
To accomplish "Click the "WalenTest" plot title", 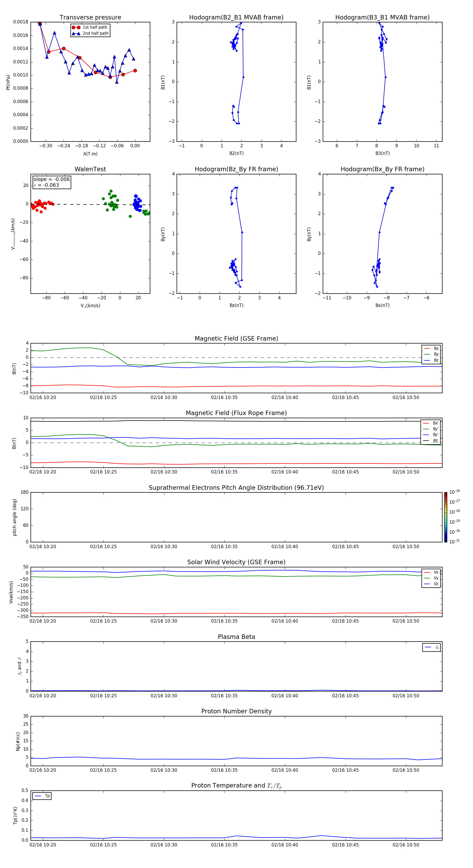I will (90, 169).
